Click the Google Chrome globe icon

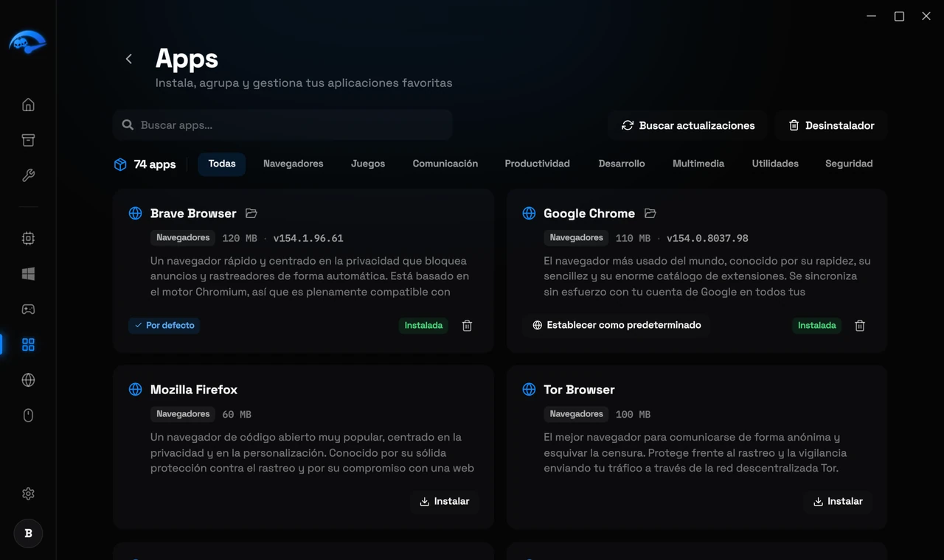point(529,213)
